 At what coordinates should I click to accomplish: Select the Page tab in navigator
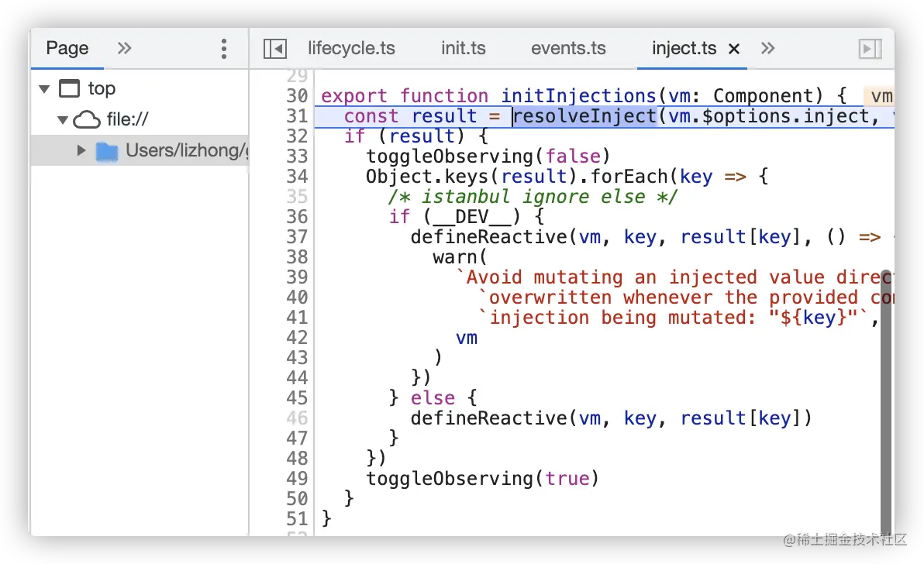[67, 48]
